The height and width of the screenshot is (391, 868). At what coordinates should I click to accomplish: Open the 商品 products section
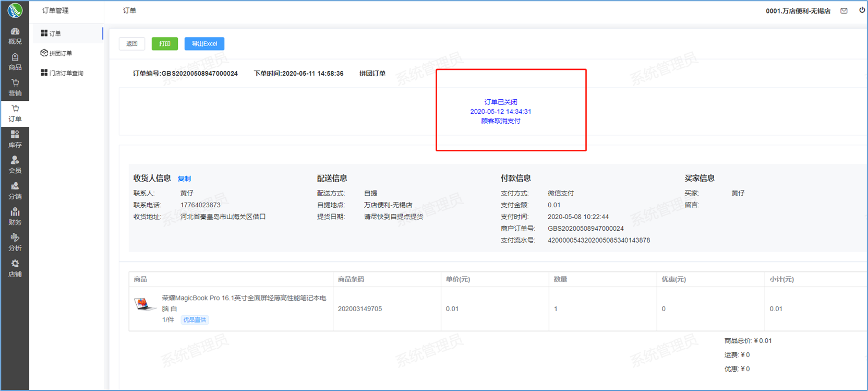point(15,62)
